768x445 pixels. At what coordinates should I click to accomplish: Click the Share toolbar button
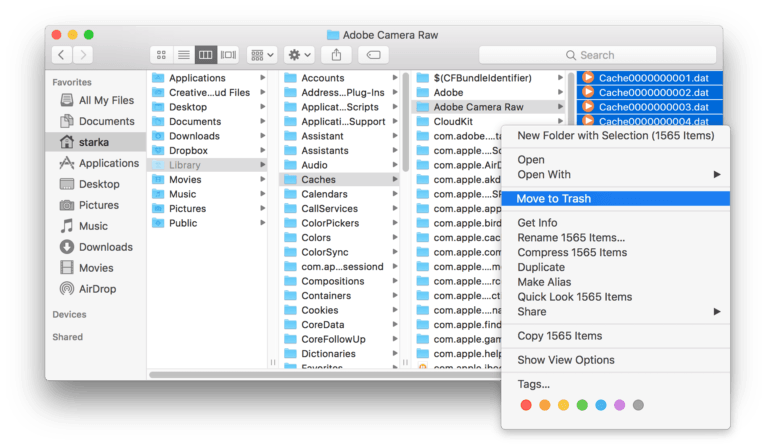click(x=336, y=55)
